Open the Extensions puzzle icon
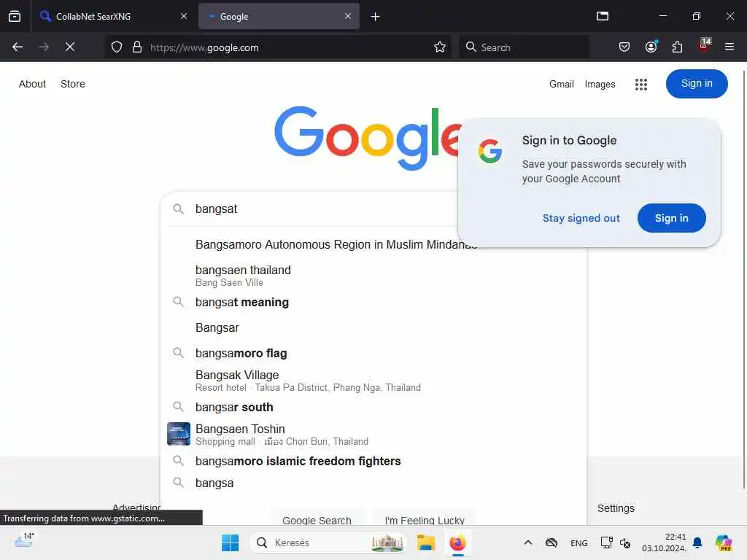Image resolution: width=747 pixels, height=560 pixels. [677, 47]
